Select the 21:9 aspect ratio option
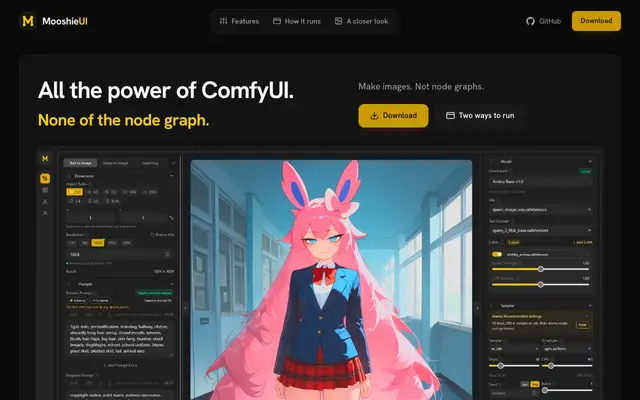The image size is (640, 400). pyautogui.click(x=150, y=192)
